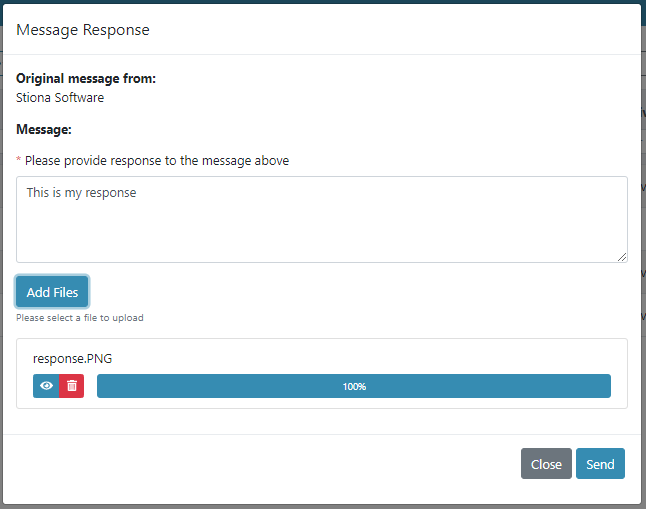This screenshot has width=646, height=509.
Task: Click the 'Please select a file to upload' hint
Action: click(80, 318)
